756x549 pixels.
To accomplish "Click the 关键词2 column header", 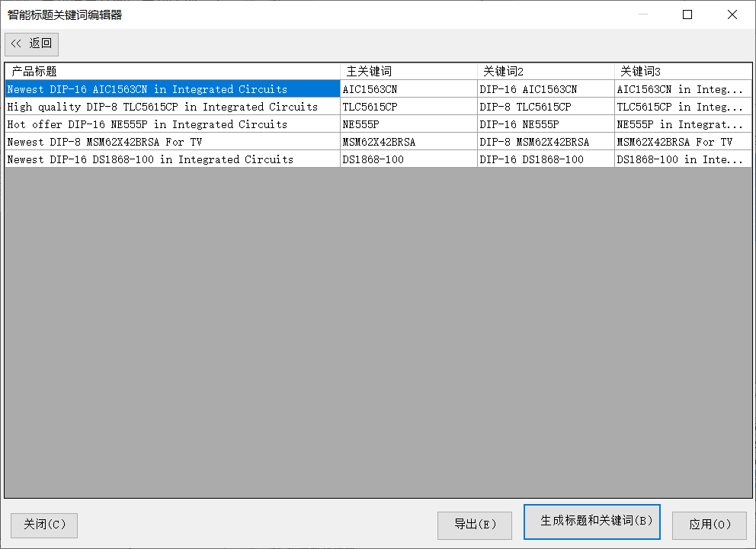I will pos(546,72).
